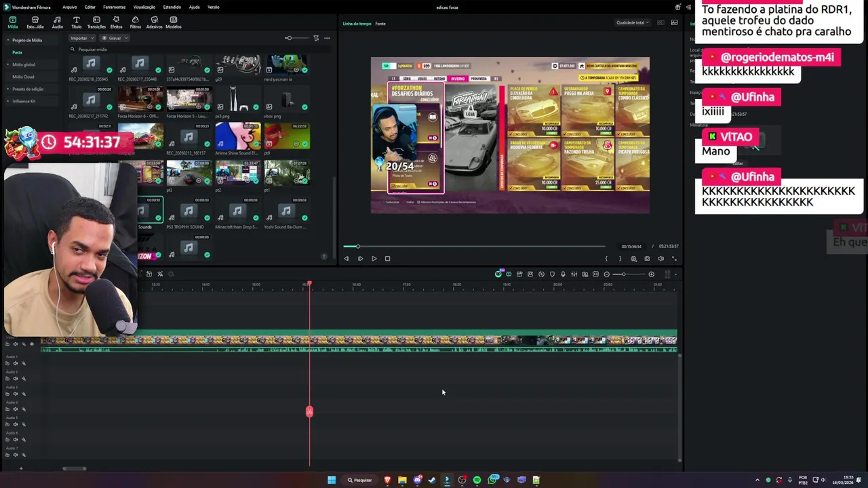Open the Editar menu

point(90,7)
